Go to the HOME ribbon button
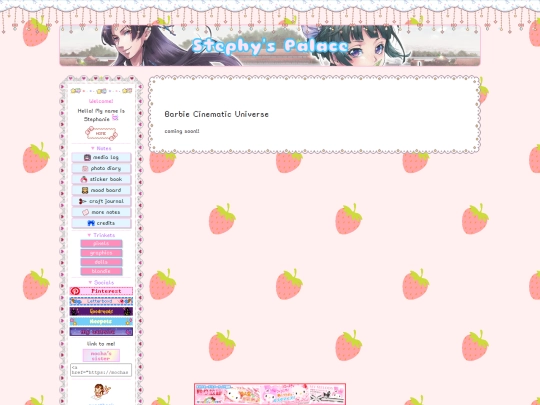The width and height of the screenshot is (540, 405). coord(101,133)
